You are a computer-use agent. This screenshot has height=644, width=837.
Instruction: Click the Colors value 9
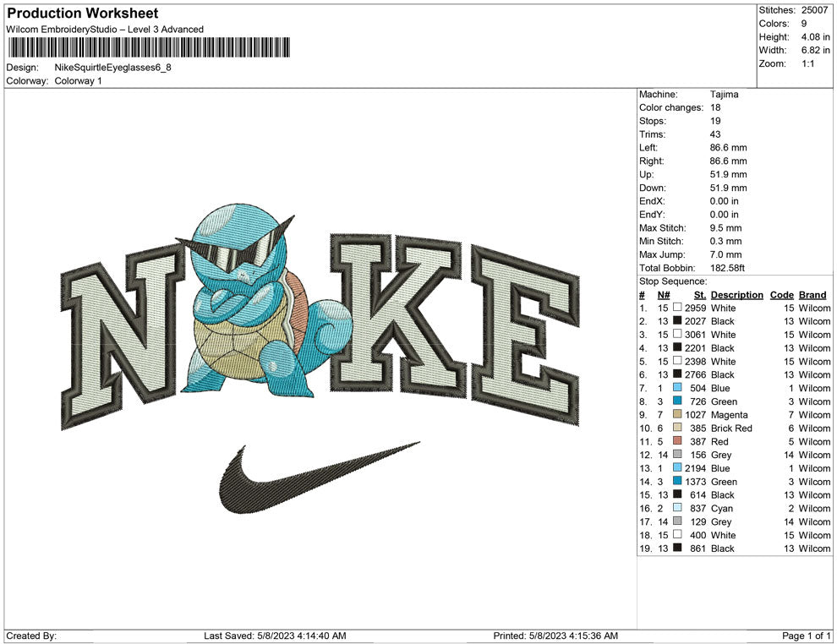[x=804, y=24]
